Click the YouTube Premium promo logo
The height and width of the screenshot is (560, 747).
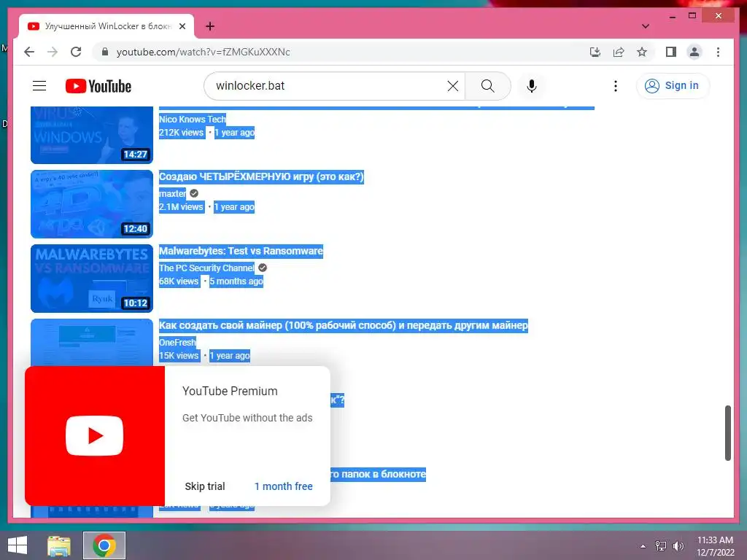[x=94, y=436]
